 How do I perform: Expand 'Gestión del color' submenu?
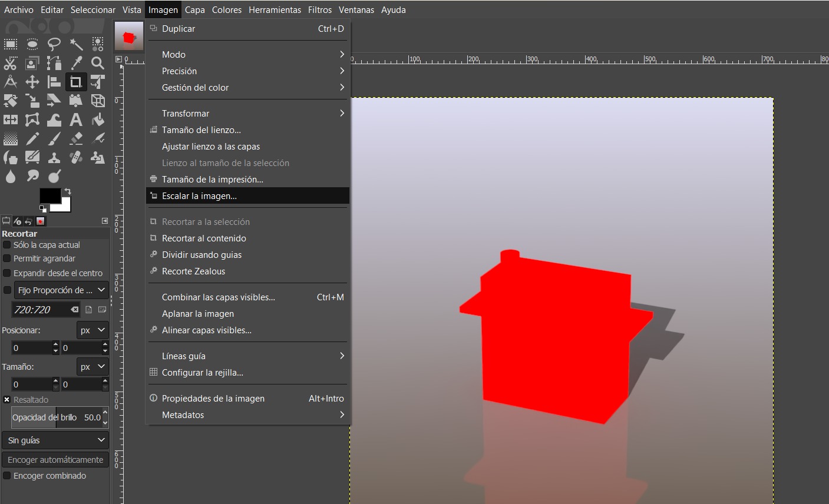(247, 88)
